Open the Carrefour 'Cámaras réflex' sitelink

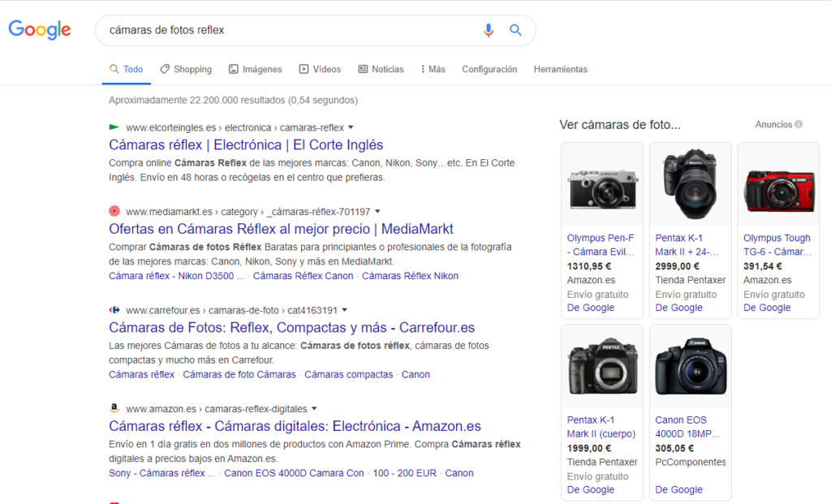point(141,374)
